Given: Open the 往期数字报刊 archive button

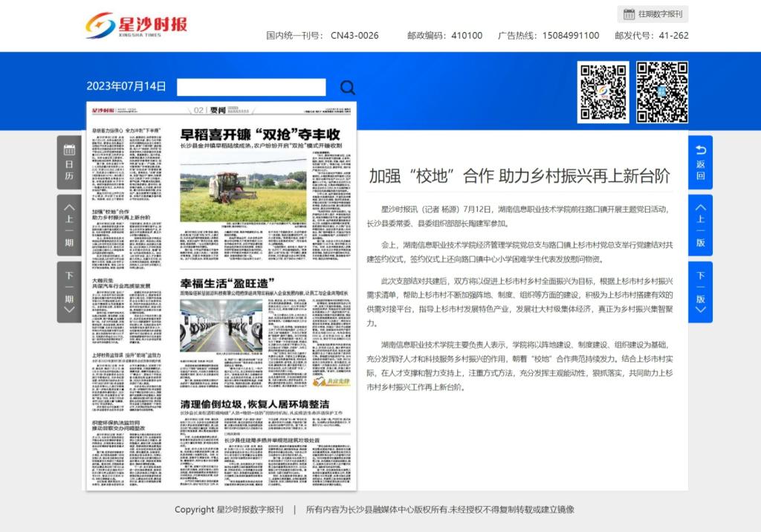Looking at the screenshot, I should [652, 14].
